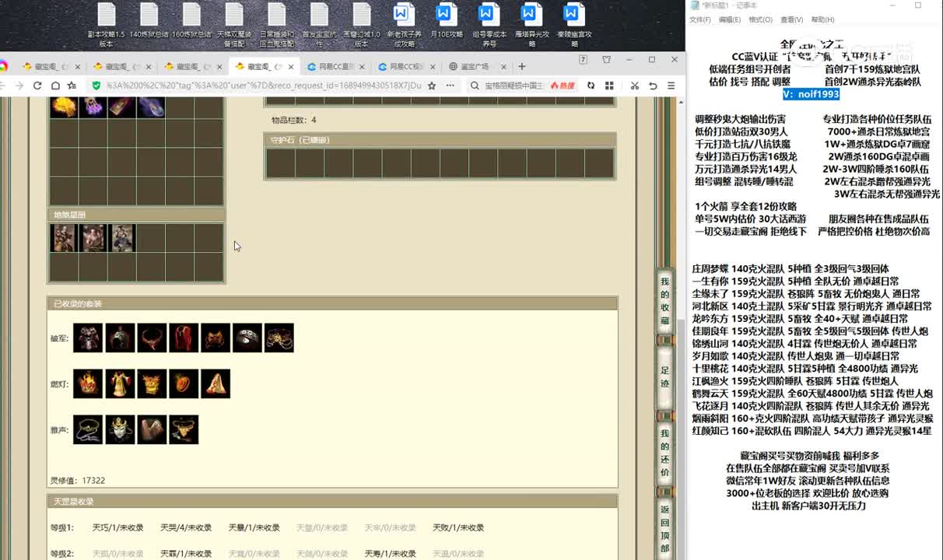Open the 天楼双魔装备搭配 desktop file
The image size is (943, 560).
click(234, 25)
